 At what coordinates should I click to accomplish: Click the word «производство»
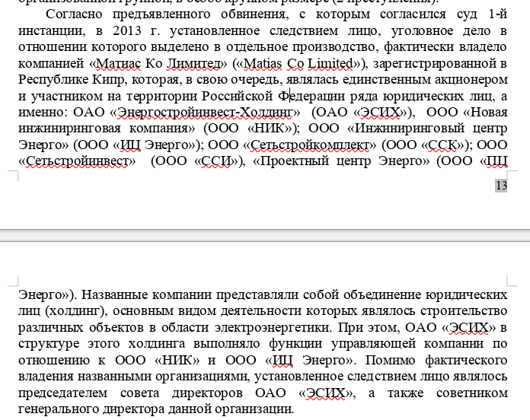(x=334, y=47)
